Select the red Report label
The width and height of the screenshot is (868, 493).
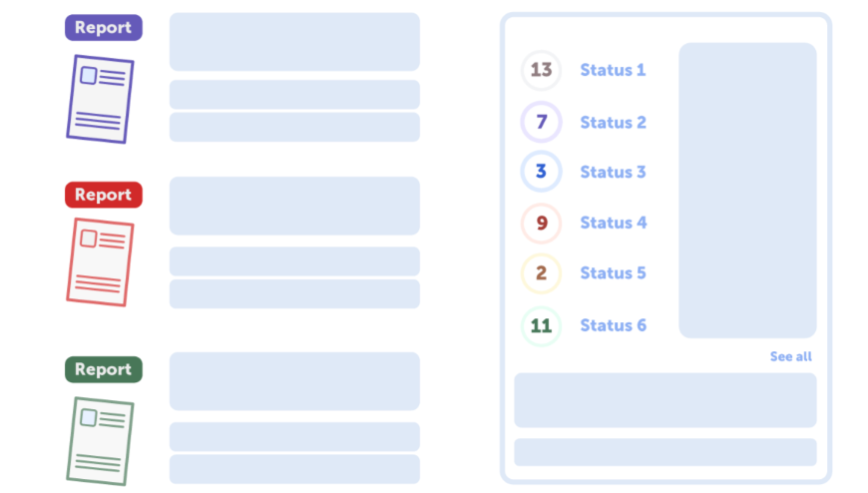[104, 195]
